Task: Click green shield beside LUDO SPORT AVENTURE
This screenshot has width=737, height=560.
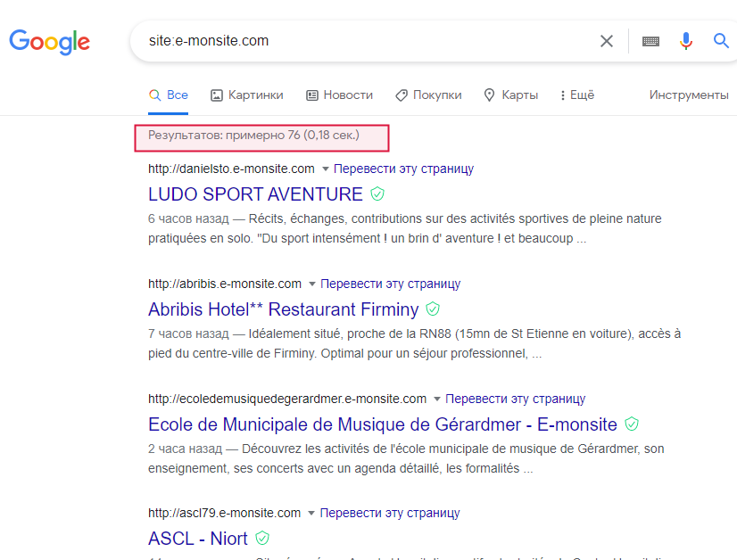Action: tap(377, 194)
